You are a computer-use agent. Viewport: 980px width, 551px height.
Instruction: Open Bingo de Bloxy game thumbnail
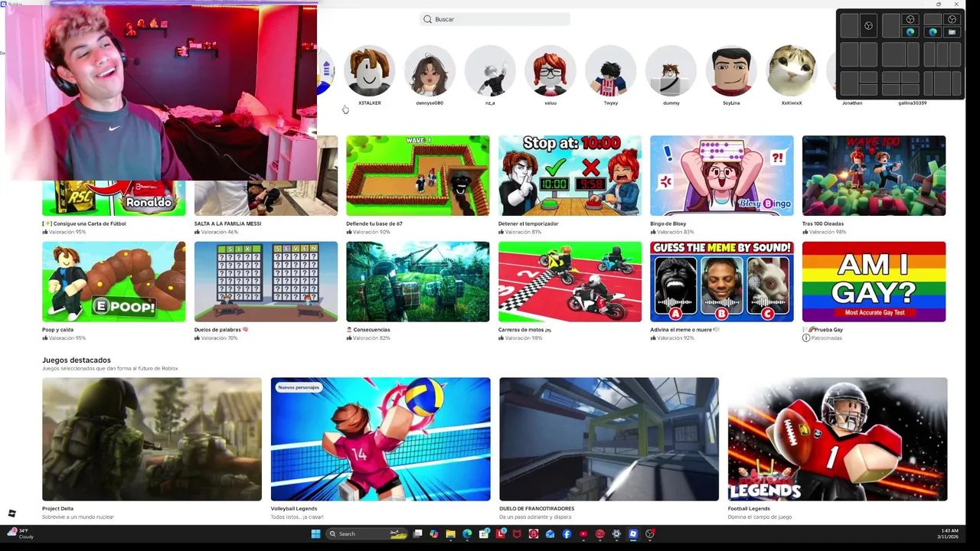click(721, 175)
